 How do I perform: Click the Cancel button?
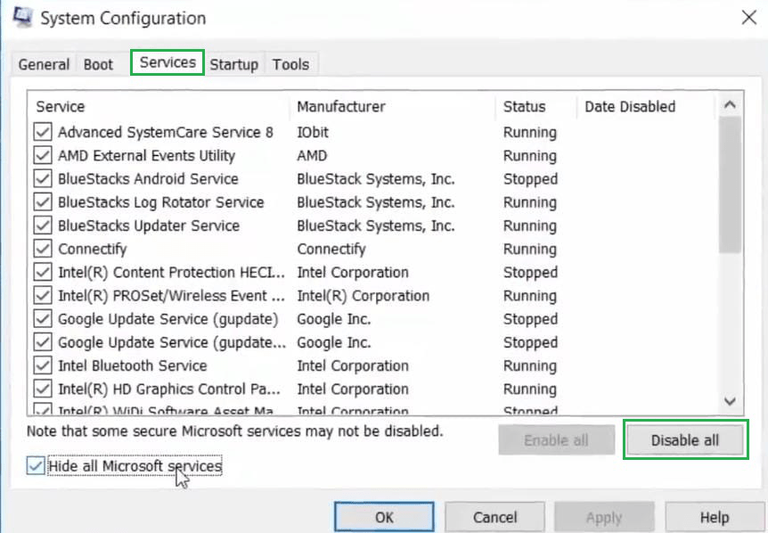[x=495, y=517]
